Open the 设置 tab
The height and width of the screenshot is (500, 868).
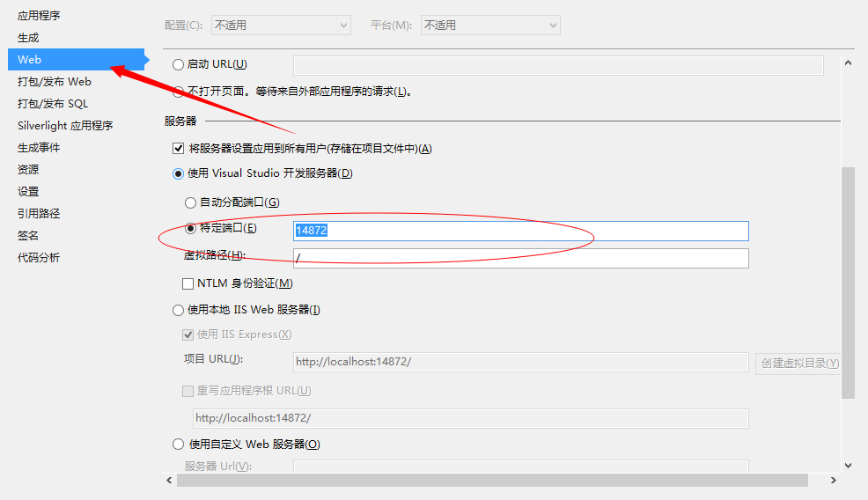tap(28, 192)
